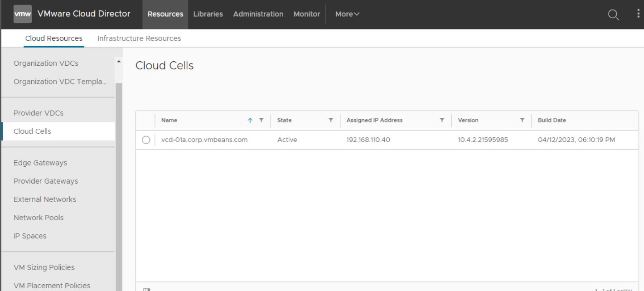Viewport: 644px width, 291px height.
Task: Open the Name column filter icon
Action: point(261,121)
